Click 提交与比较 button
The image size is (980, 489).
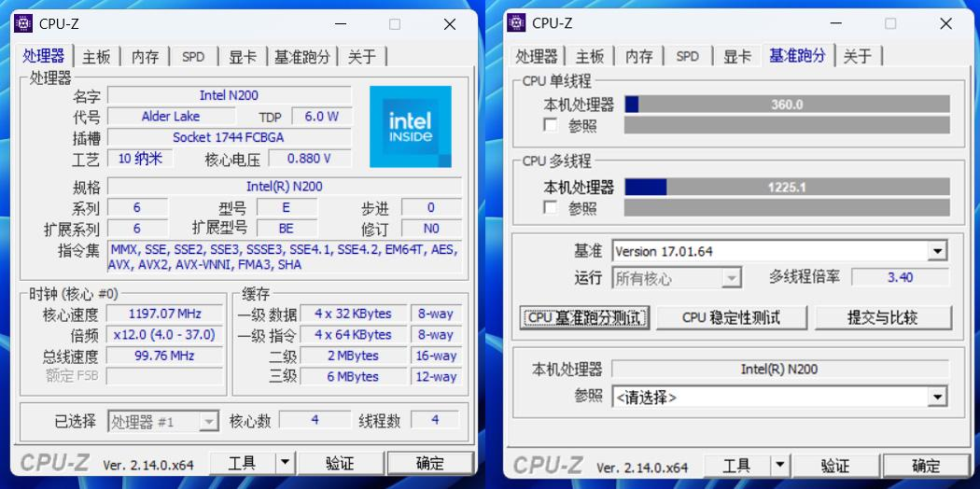tap(883, 318)
